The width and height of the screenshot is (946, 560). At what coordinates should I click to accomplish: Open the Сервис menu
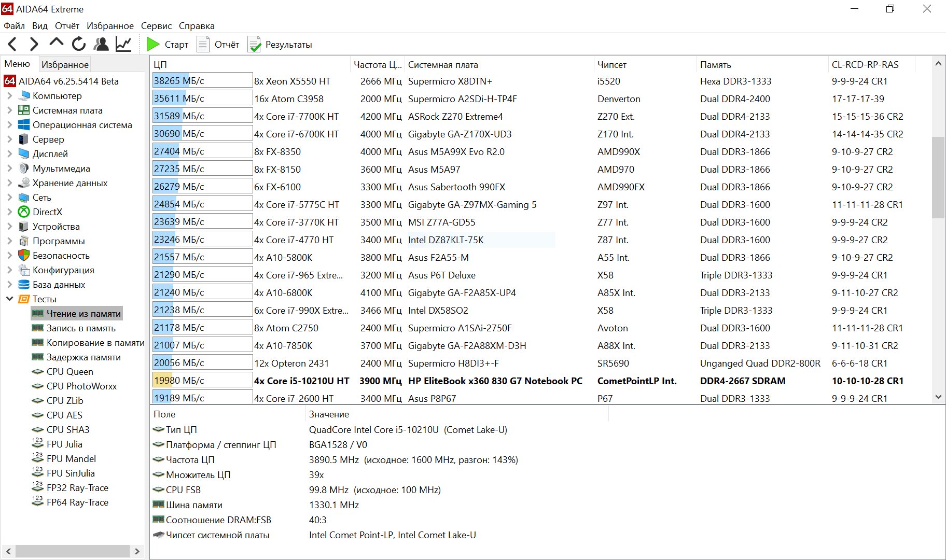156,26
